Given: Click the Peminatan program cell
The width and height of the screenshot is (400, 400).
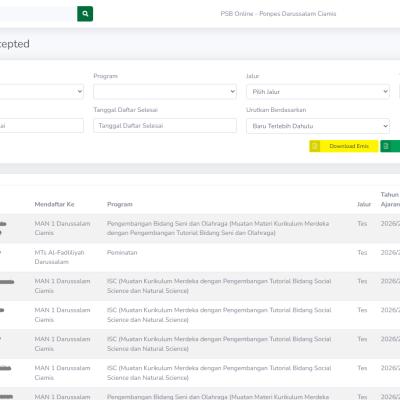Looking at the screenshot, I should 122,253.
